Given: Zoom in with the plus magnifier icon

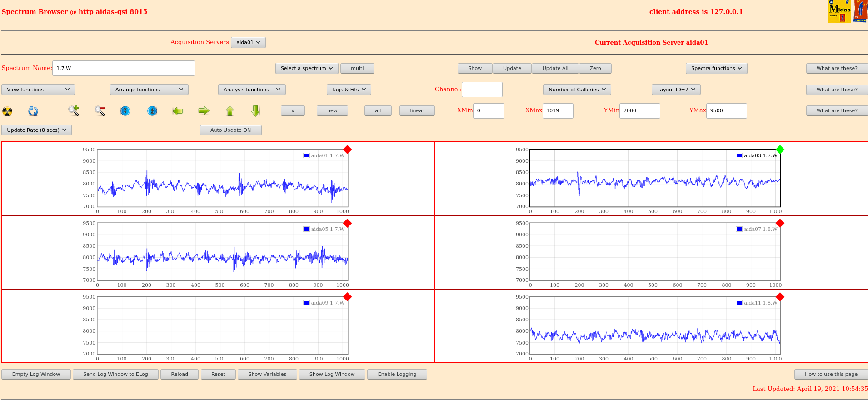Looking at the screenshot, I should pyautogui.click(x=74, y=110).
